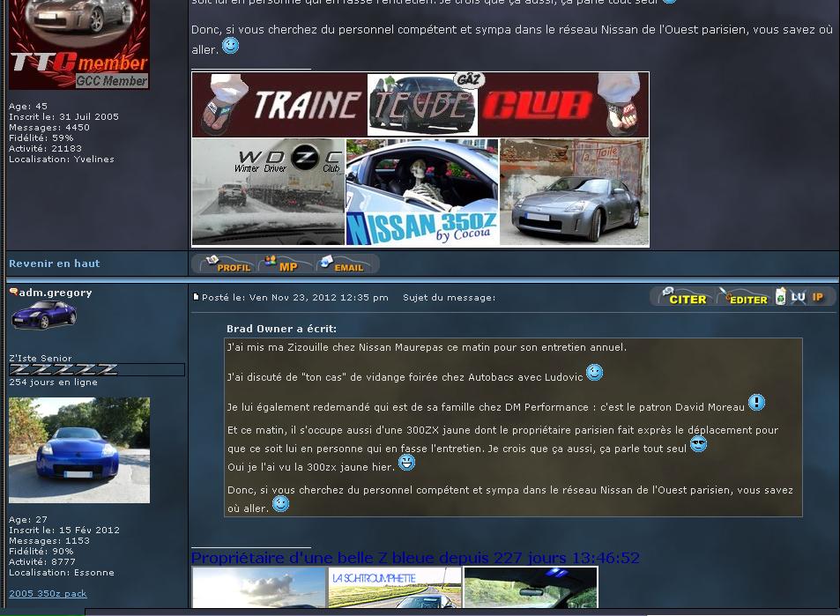Click the Winter Driver Z Club image

point(268,192)
